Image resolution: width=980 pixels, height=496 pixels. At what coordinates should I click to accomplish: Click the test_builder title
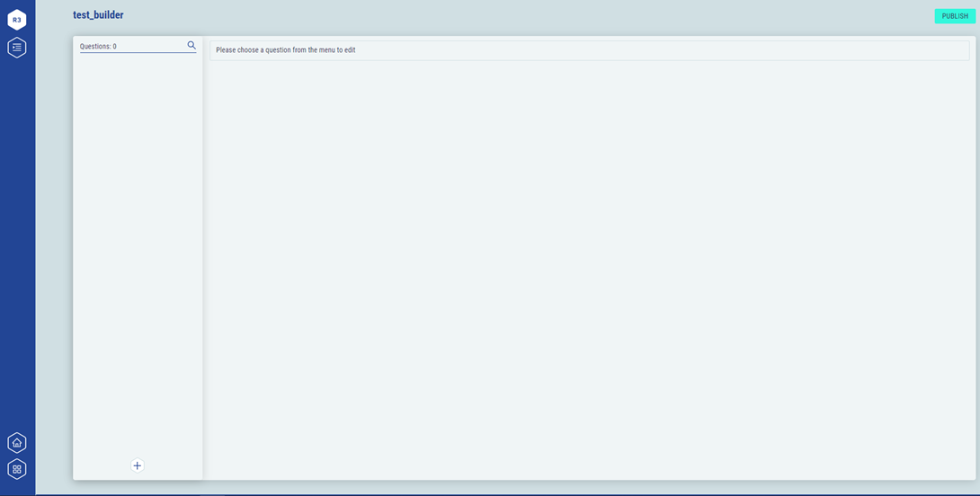pos(98,15)
